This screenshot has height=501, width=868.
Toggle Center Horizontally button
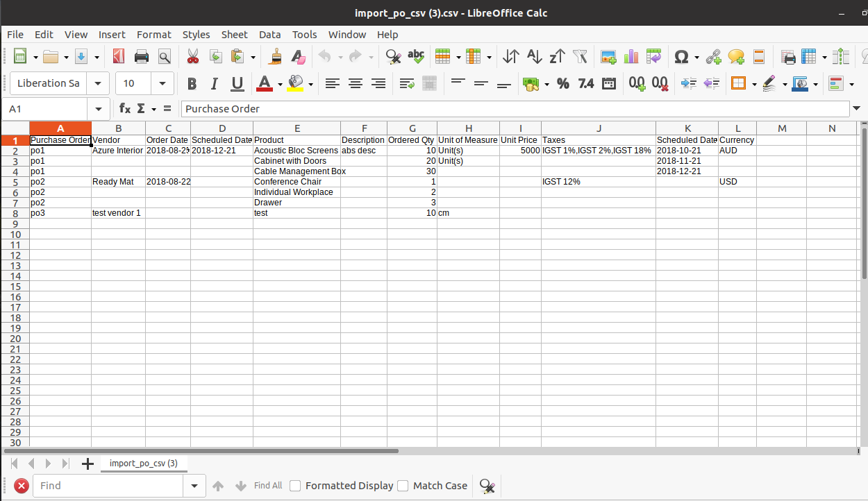[356, 84]
